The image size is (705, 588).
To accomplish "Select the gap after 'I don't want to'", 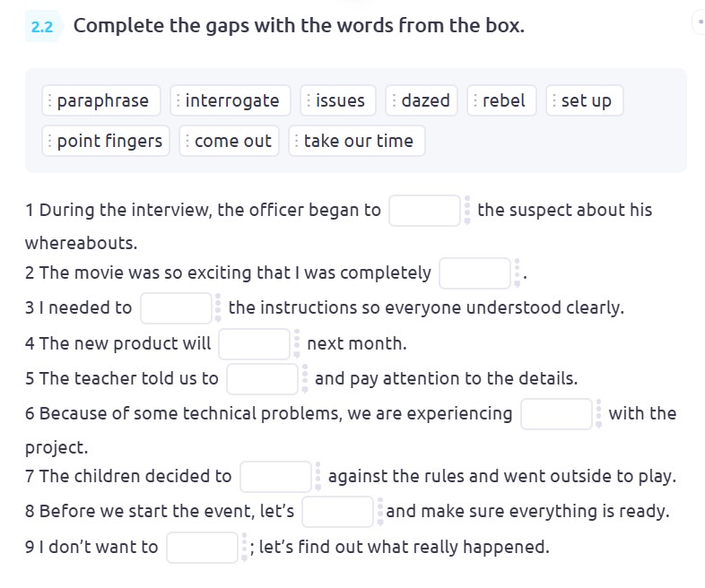I will pos(202,547).
